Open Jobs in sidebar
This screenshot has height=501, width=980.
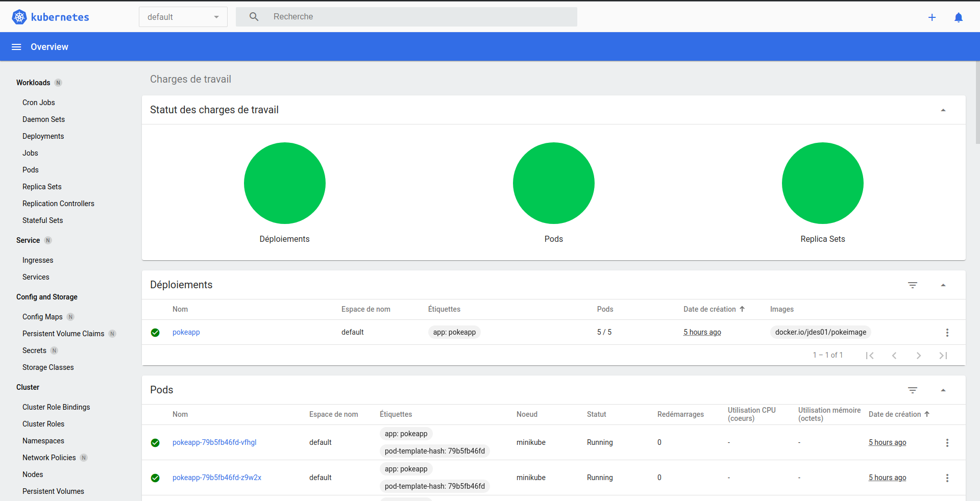coord(30,153)
